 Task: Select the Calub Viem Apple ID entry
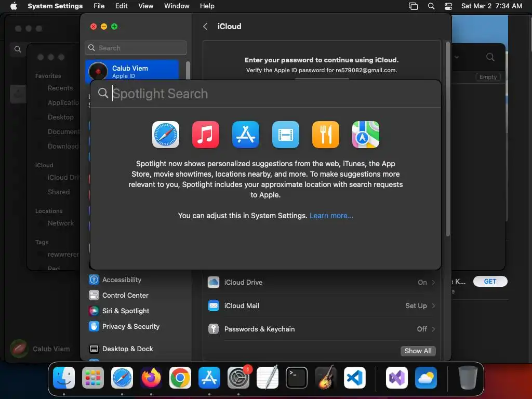(132, 72)
